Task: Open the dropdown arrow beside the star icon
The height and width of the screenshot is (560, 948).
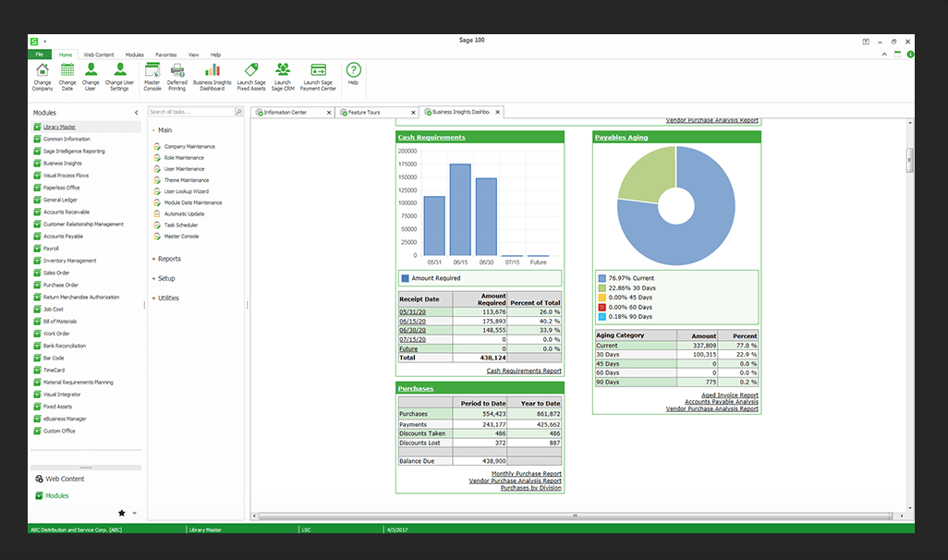Action: point(134,513)
